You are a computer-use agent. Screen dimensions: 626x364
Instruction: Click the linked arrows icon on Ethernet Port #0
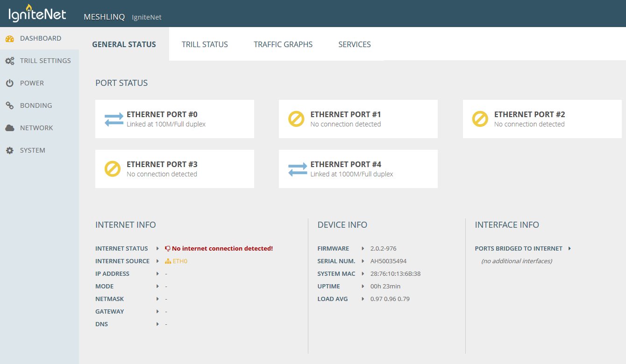click(x=112, y=119)
